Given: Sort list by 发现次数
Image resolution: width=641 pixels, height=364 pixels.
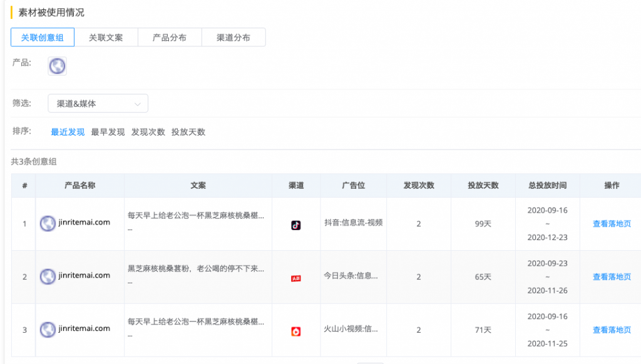Looking at the screenshot, I should coord(148,132).
